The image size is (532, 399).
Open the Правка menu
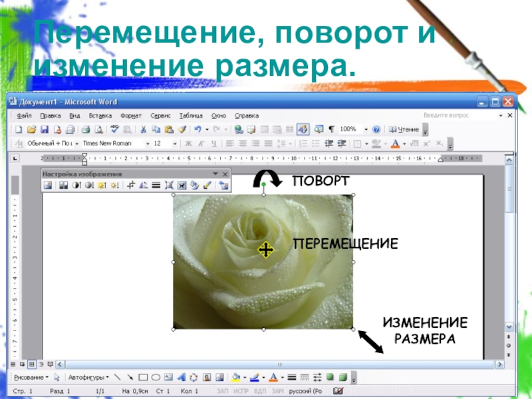point(51,116)
